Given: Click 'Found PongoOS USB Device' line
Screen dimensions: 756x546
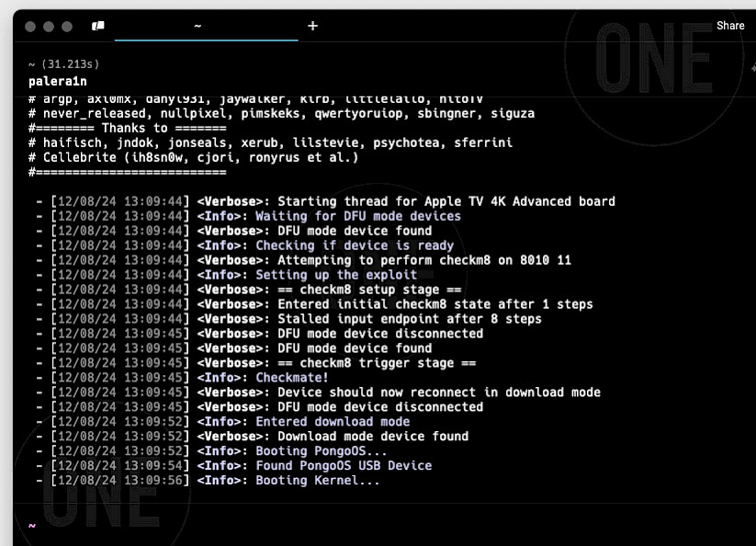Looking at the screenshot, I should [x=344, y=465].
